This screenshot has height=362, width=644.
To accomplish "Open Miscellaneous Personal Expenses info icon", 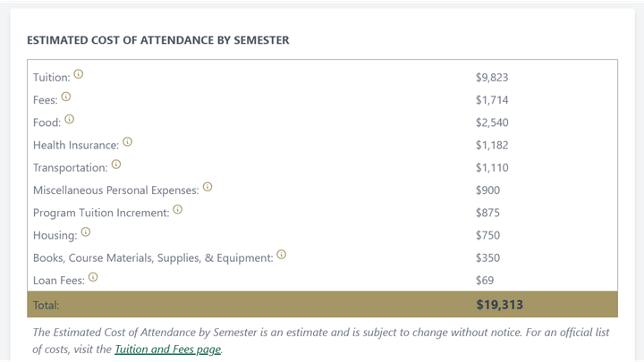I will point(208,187).
